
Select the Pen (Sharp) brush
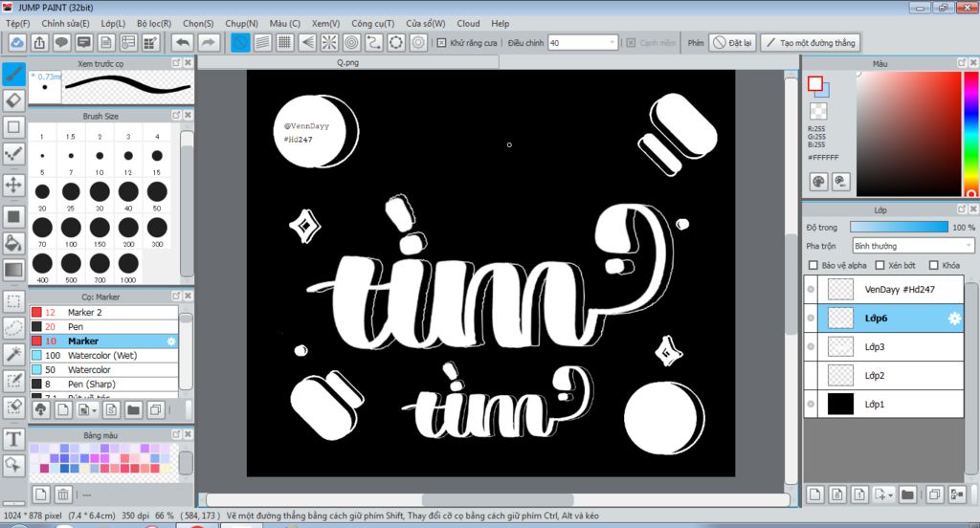point(104,385)
